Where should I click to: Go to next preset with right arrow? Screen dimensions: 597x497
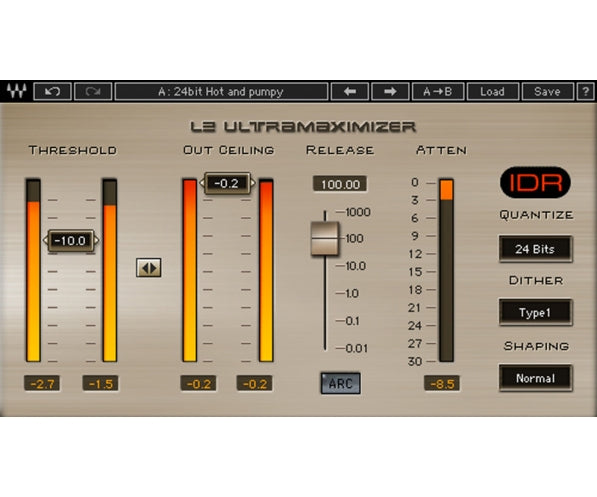coord(390,91)
